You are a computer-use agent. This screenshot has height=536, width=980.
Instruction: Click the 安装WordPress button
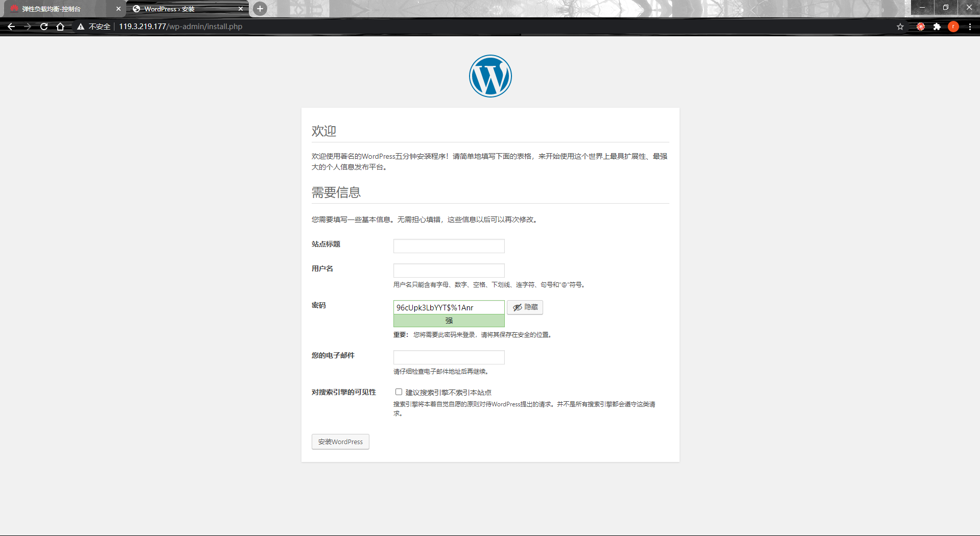point(340,442)
